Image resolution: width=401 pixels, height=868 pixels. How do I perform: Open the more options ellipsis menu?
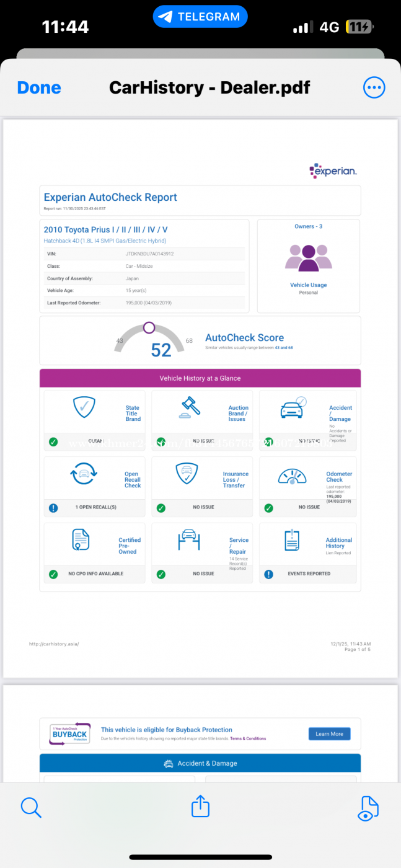(374, 87)
